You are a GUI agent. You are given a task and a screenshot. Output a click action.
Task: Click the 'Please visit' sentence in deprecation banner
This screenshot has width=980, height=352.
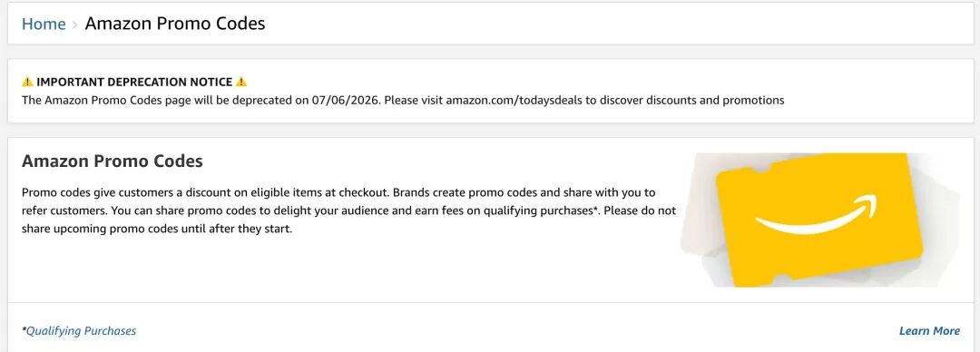583,100
